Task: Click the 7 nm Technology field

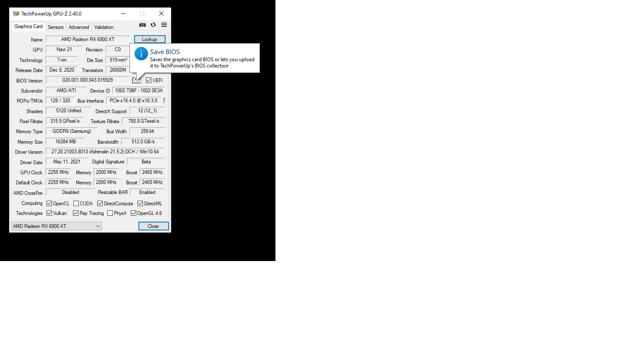Action: click(62, 60)
